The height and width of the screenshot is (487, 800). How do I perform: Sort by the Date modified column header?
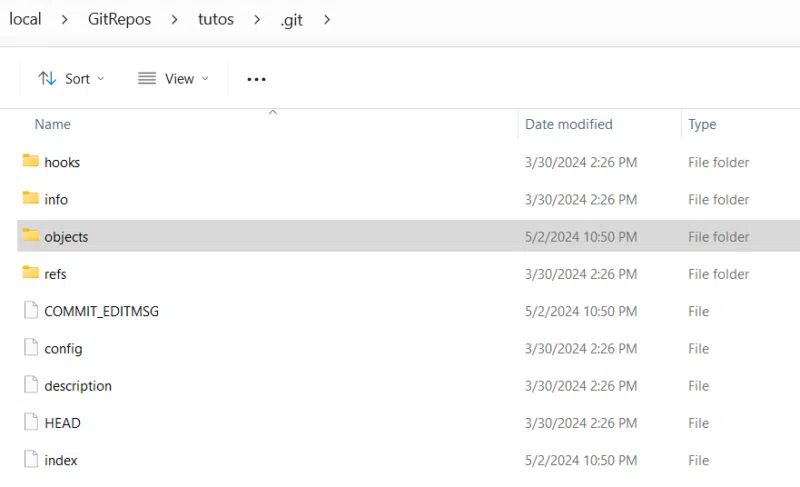568,124
